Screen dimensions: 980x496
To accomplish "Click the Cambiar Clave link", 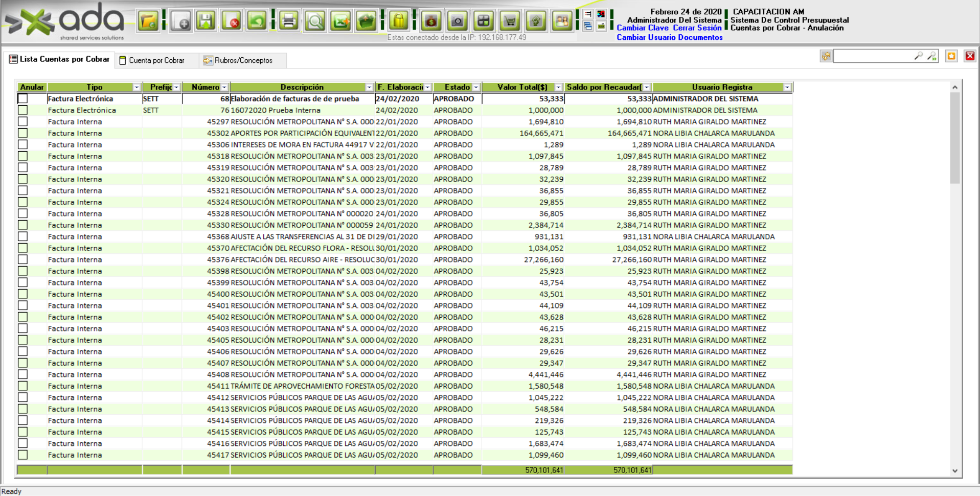I will (x=642, y=28).
